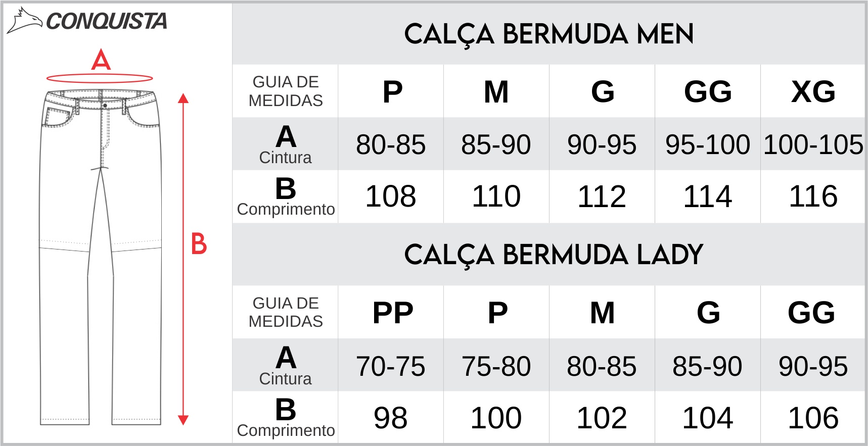Click the red letter B beside the pants
The width and height of the screenshot is (868, 446).
point(199,244)
